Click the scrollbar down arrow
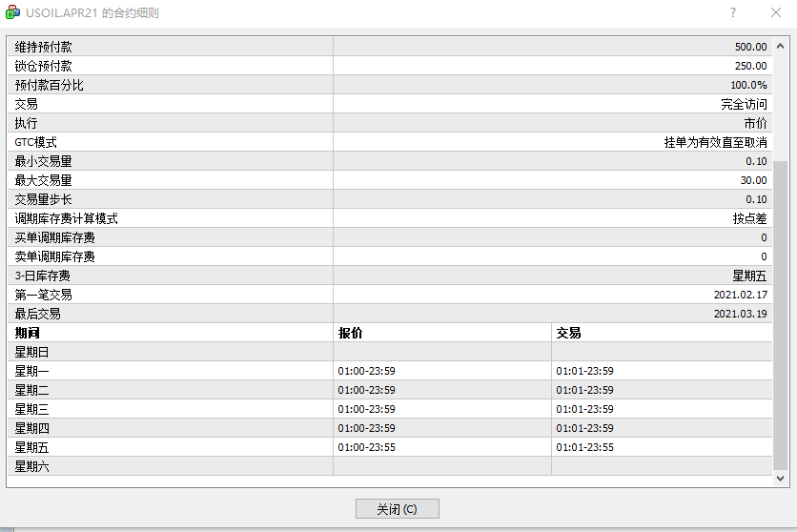The image size is (797, 532). [781, 478]
